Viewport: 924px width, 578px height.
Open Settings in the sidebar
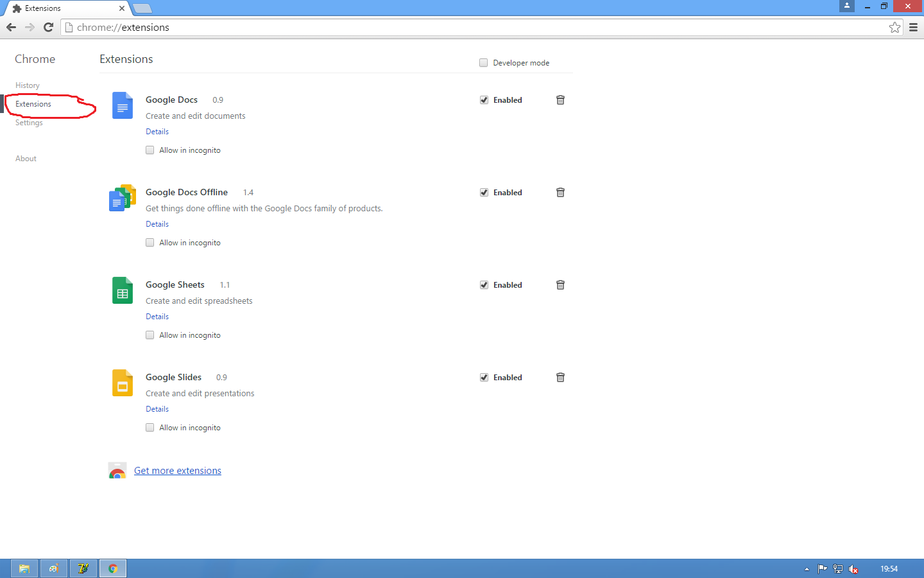point(29,123)
